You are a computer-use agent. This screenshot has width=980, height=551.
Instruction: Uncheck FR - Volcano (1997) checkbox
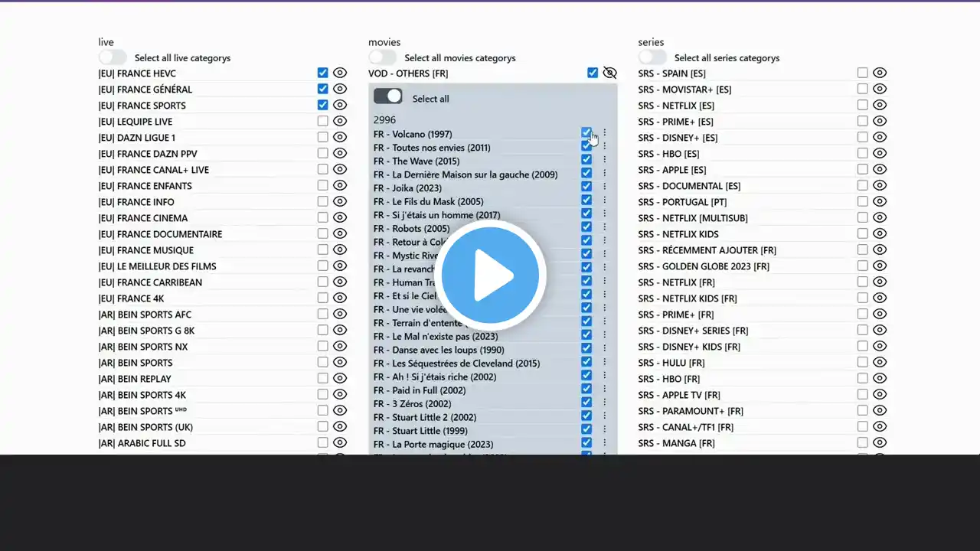click(586, 133)
